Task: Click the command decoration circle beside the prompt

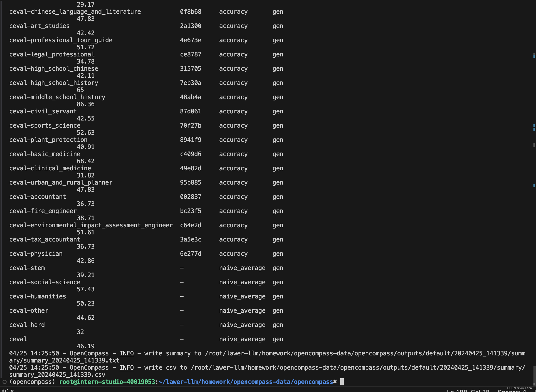Action: point(4,382)
